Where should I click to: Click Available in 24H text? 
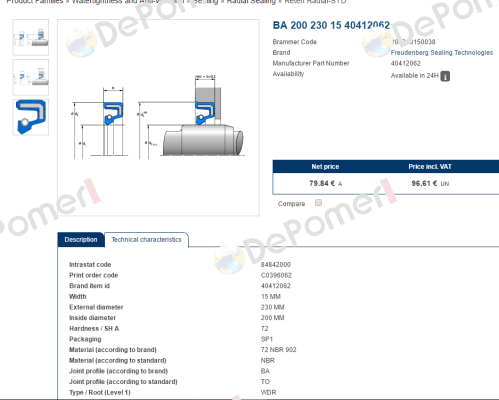coord(415,76)
